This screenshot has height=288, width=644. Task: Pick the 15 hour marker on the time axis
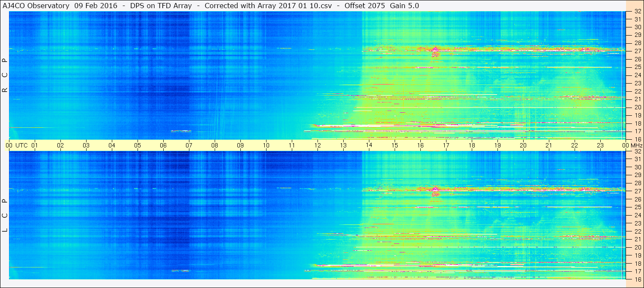coord(395,145)
